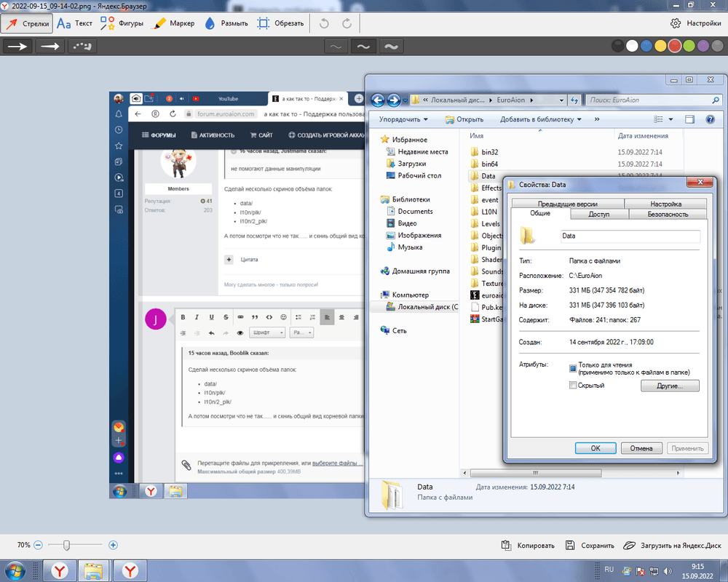
Task: Zoom in with the plus button
Action: pyautogui.click(x=113, y=544)
